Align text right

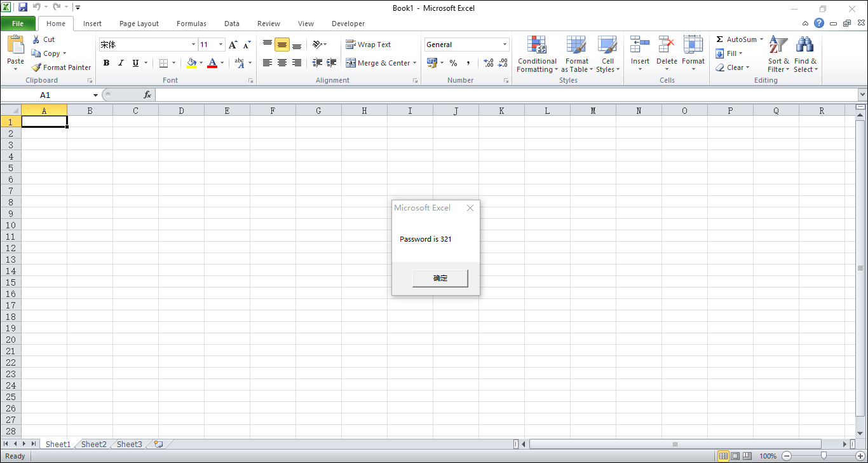[297, 63]
